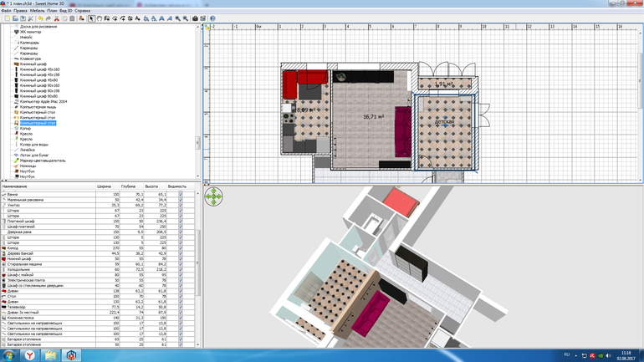
Task: Open the Preferences toolbar icon
Action: (32, 18)
